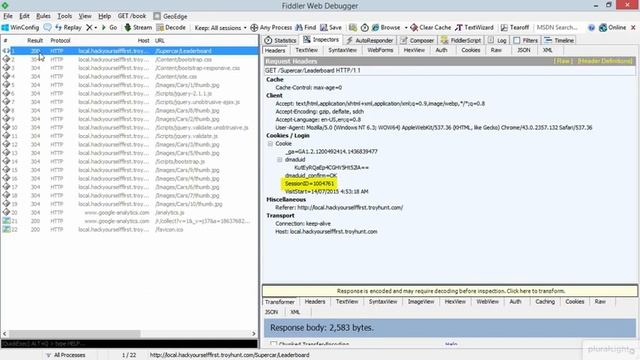The height and width of the screenshot is (360, 640).
Task: Toggle Stream mode
Action: pyautogui.click(x=138, y=27)
